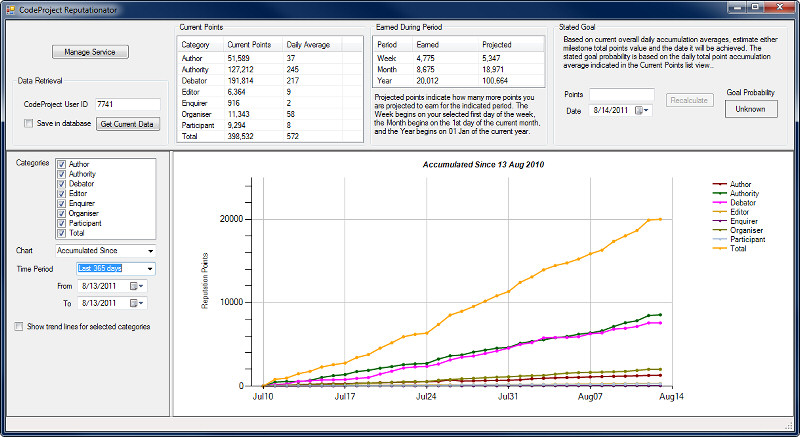Viewport: 800px width, 437px height.
Task: Enable the Save in database checkbox
Action: [29, 123]
